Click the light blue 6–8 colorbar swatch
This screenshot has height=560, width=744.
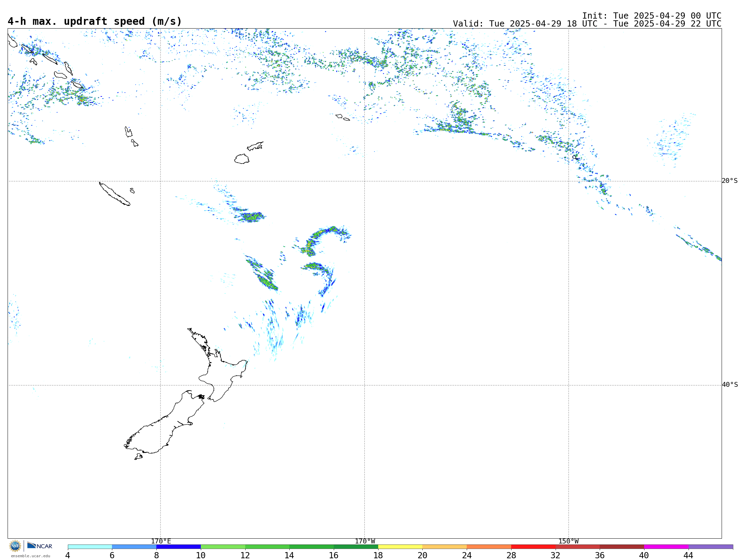point(134,547)
